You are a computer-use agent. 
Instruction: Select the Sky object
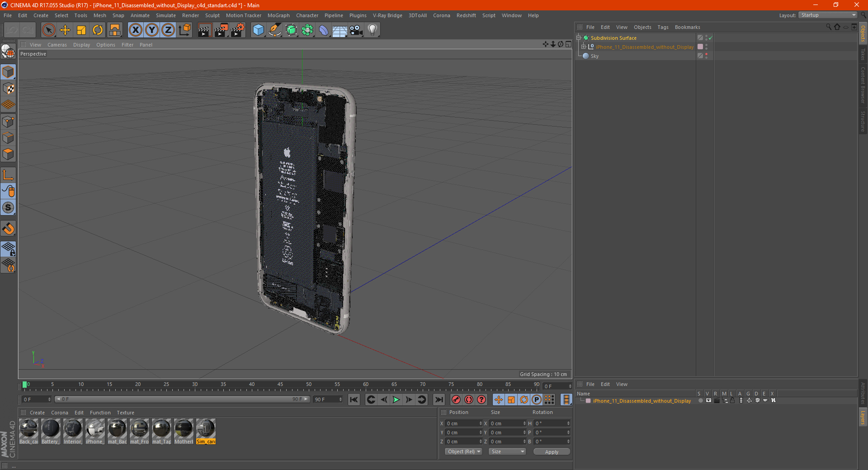[x=594, y=56]
